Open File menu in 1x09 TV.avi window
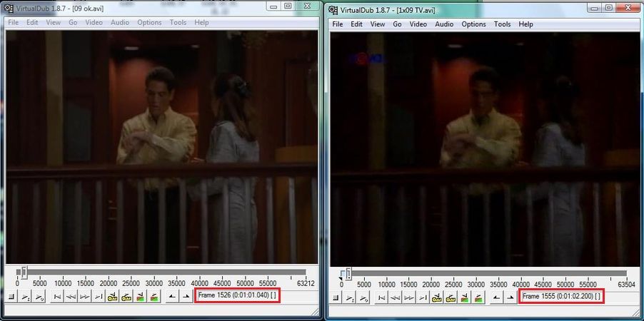 (x=338, y=24)
